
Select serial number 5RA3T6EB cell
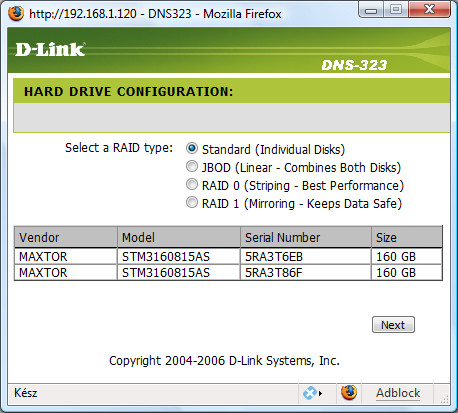(x=306, y=256)
